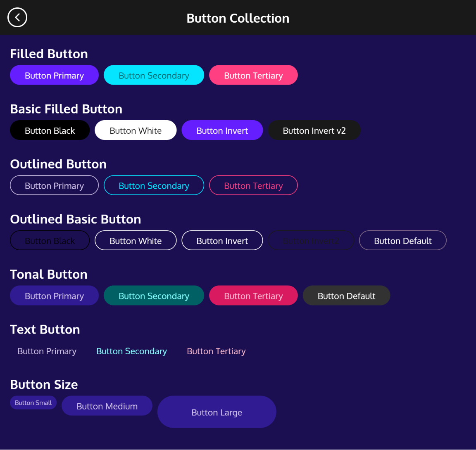Click the teal tonal Button Secondary

pos(154,296)
